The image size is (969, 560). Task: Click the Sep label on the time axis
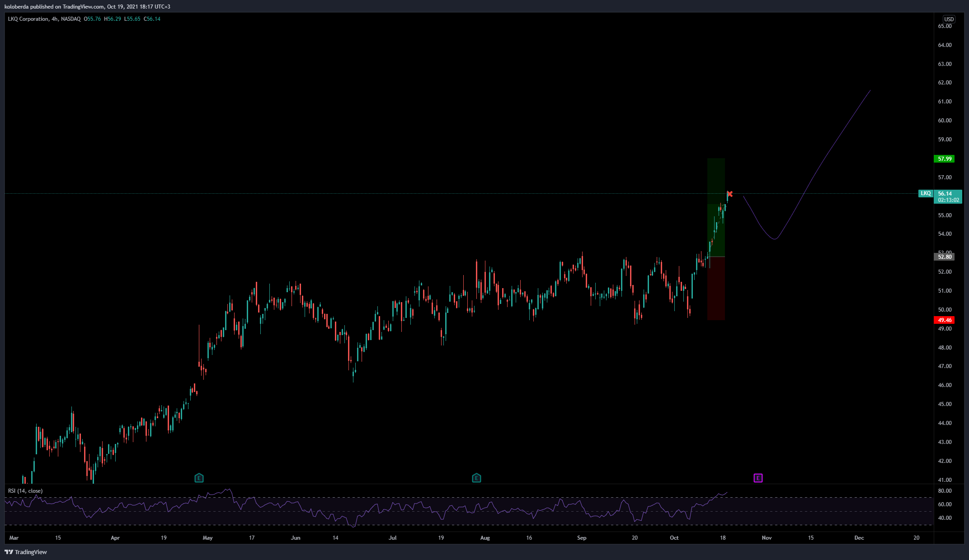click(582, 538)
